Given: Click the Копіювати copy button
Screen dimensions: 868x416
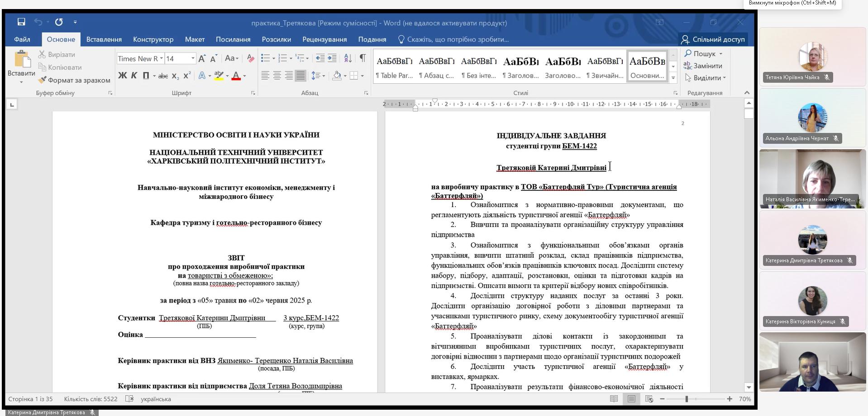Looking at the screenshot, I should tap(60, 67).
